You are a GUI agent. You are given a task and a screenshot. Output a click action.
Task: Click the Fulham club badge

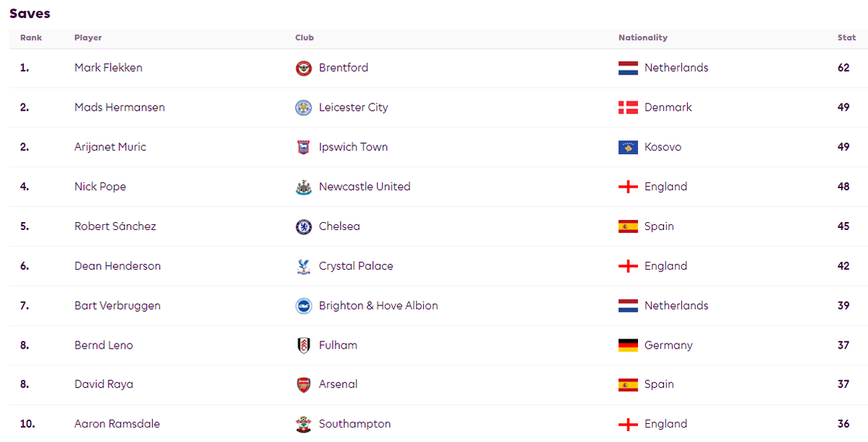(304, 346)
